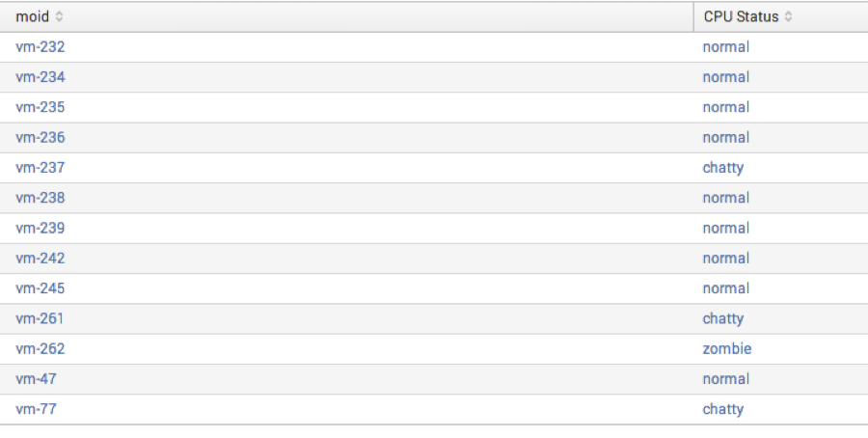The image size is (868, 438).
Task: Click chatty status in vm-77 row
Action: point(723,409)
